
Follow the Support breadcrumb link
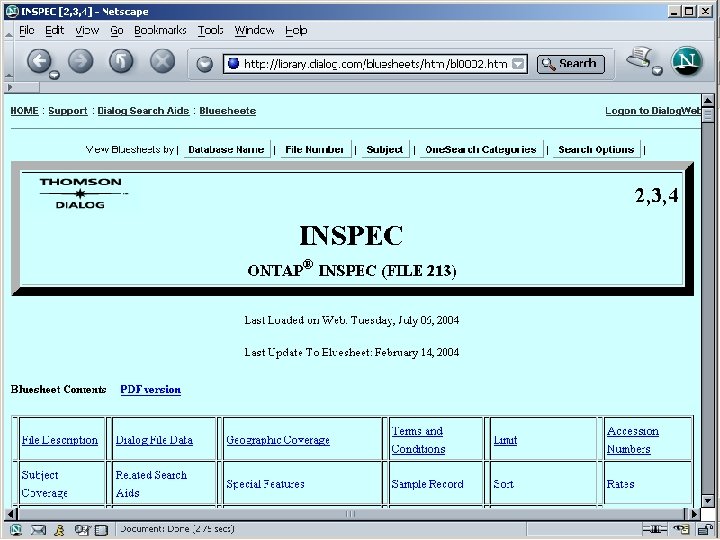click(68, 111)
